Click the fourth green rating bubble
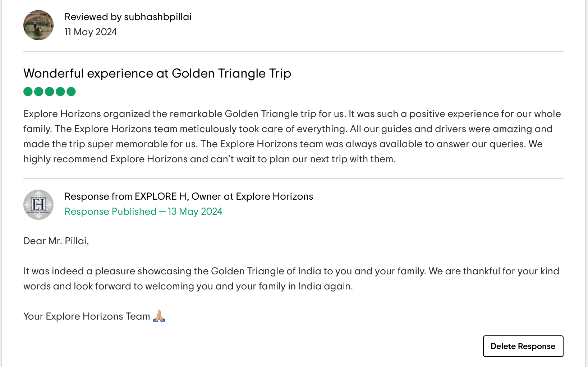Viewport: 588px width, 367px height. pos(60,92)
